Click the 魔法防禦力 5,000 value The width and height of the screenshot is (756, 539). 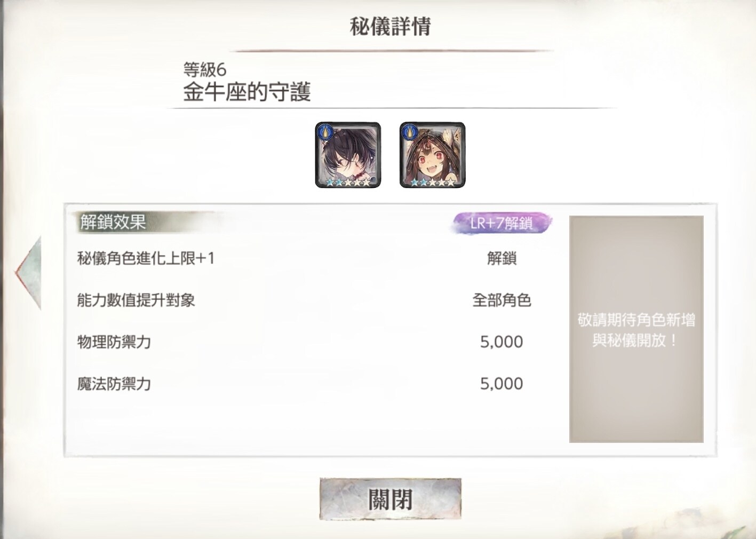[502, 383]
